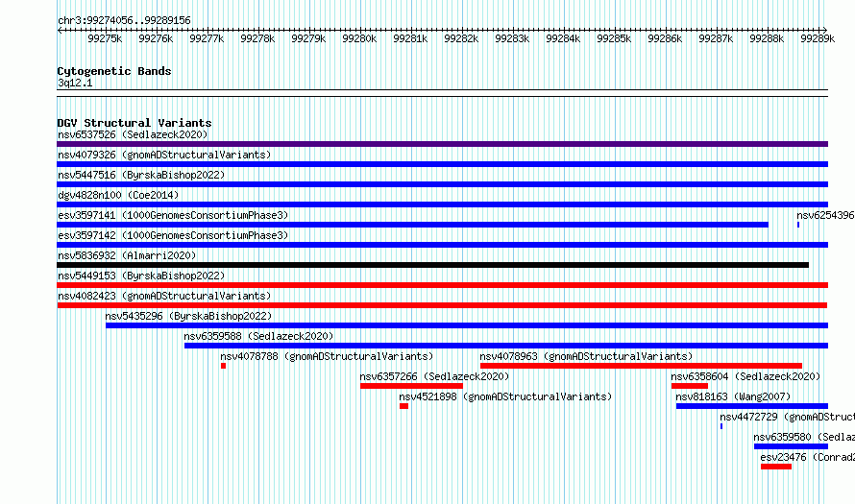This screenshot has height=504, width=855.
Task: Click the red esv23476 variant bar
Action: point(776,467)
